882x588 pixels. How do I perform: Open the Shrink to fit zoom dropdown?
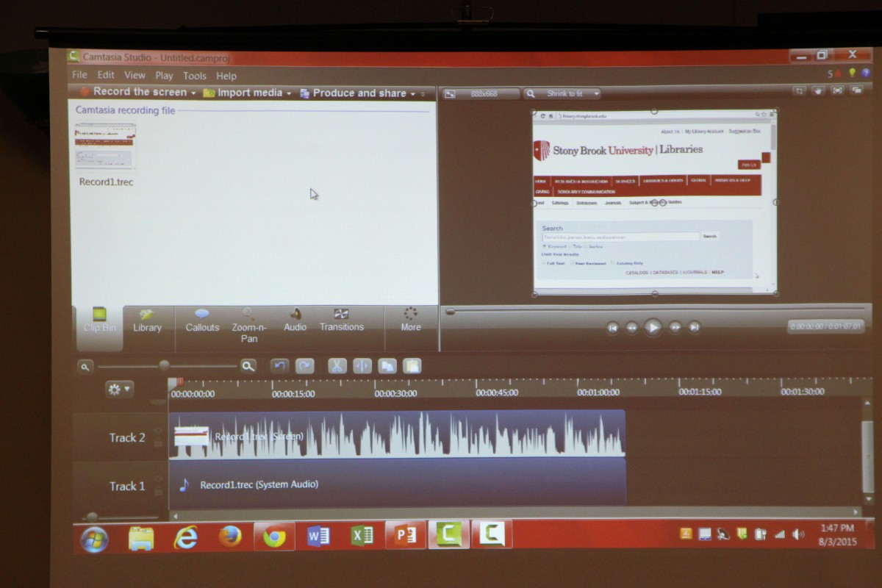click(x=596, y=94)
